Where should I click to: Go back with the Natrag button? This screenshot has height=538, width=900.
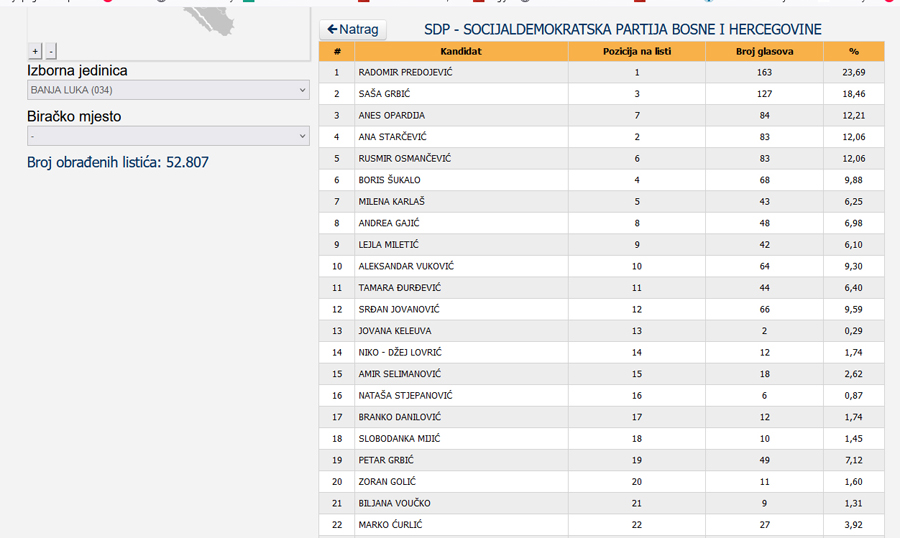pyautogui.click(x=352, y=29)
